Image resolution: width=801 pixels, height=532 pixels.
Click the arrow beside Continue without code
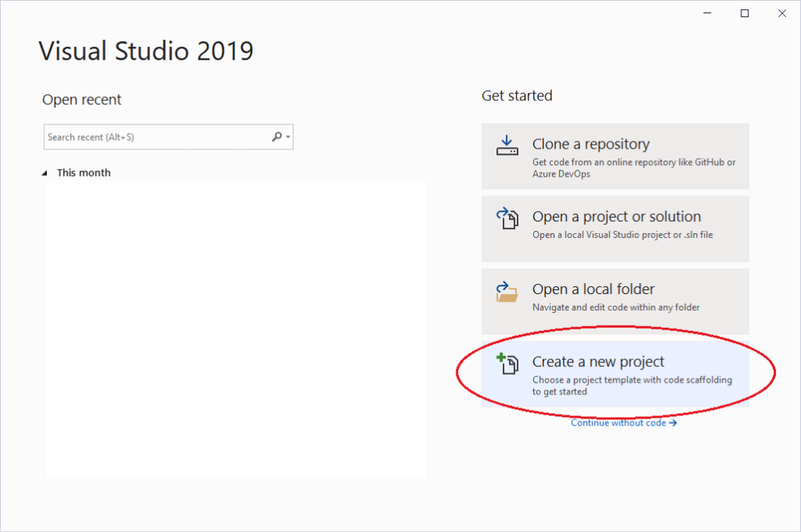click(673, 423)
